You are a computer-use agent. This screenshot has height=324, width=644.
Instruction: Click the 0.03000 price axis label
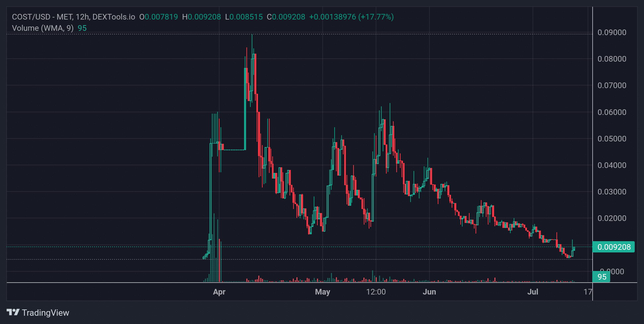[612, 192]
